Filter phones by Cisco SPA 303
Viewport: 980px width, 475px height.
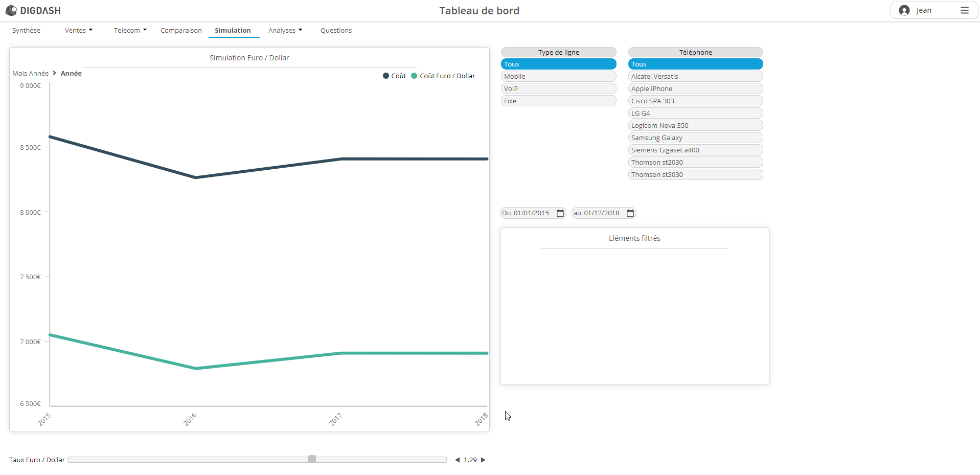point(695,101)
